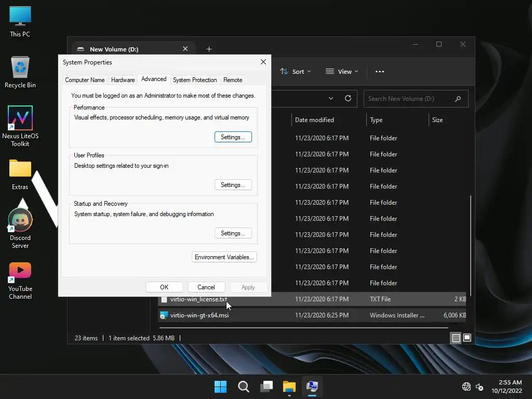
Task: Select System Properties taskbar icon
Action: (x=312, y=387)
